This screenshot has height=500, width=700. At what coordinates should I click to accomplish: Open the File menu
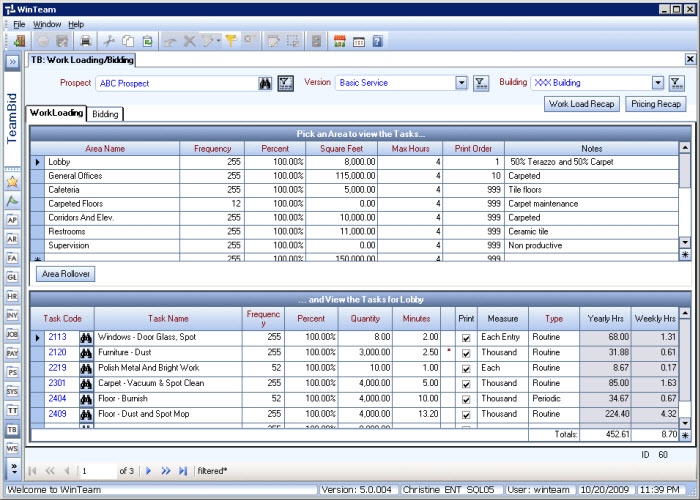pyautogui.click(x=19, y=24)
